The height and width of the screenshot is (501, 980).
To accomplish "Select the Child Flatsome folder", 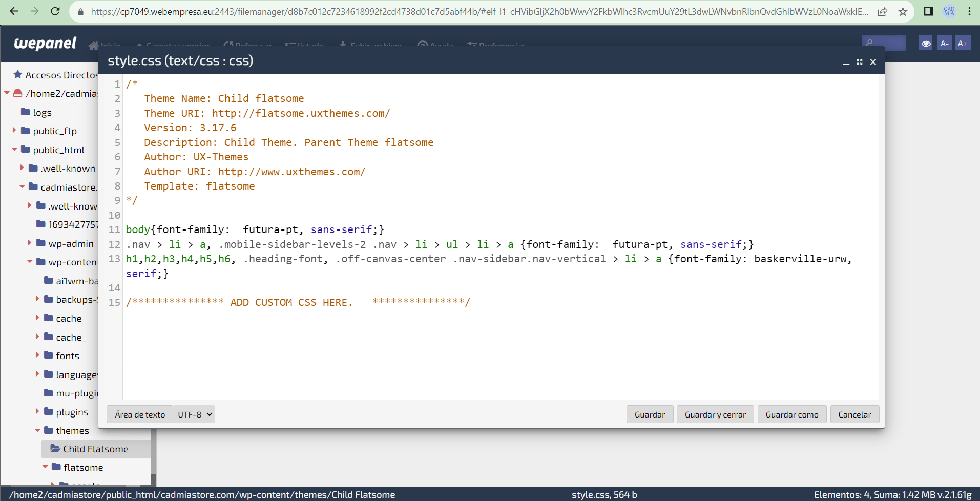I will tap(96, 449).
